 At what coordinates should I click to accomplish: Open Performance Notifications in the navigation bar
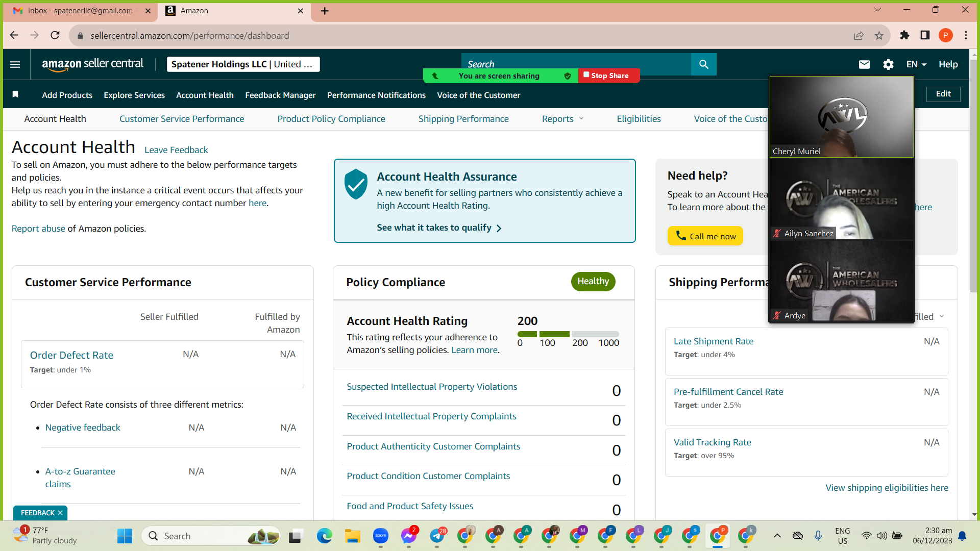point(376,95)
